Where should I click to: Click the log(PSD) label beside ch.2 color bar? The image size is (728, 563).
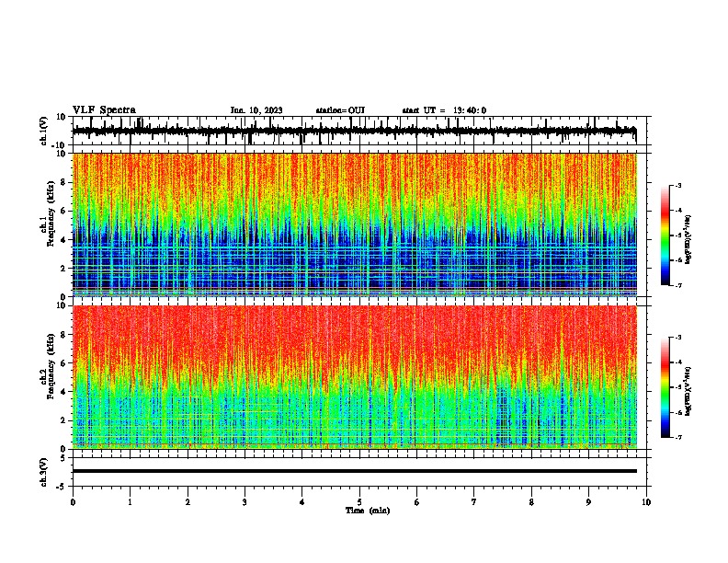click(688, 391)
